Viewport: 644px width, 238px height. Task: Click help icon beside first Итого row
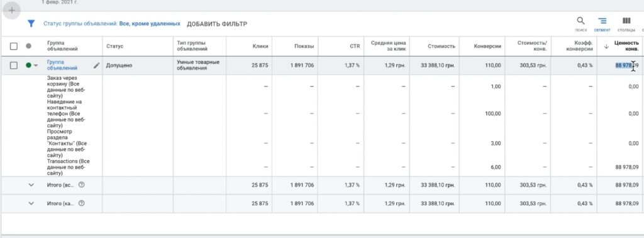(x=81, y=185)
